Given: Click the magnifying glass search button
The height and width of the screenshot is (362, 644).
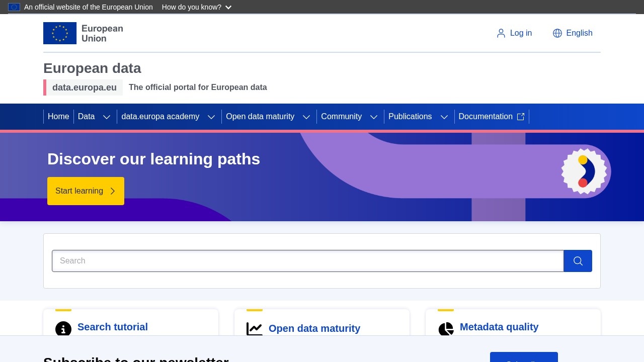Looking at the screenshot, I should point(578,261).
